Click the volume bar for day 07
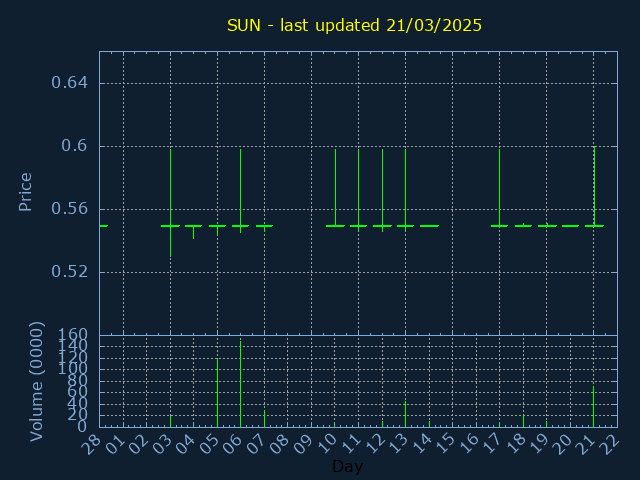The width and height of the screenshot is (640, 480). click(264, 418)
